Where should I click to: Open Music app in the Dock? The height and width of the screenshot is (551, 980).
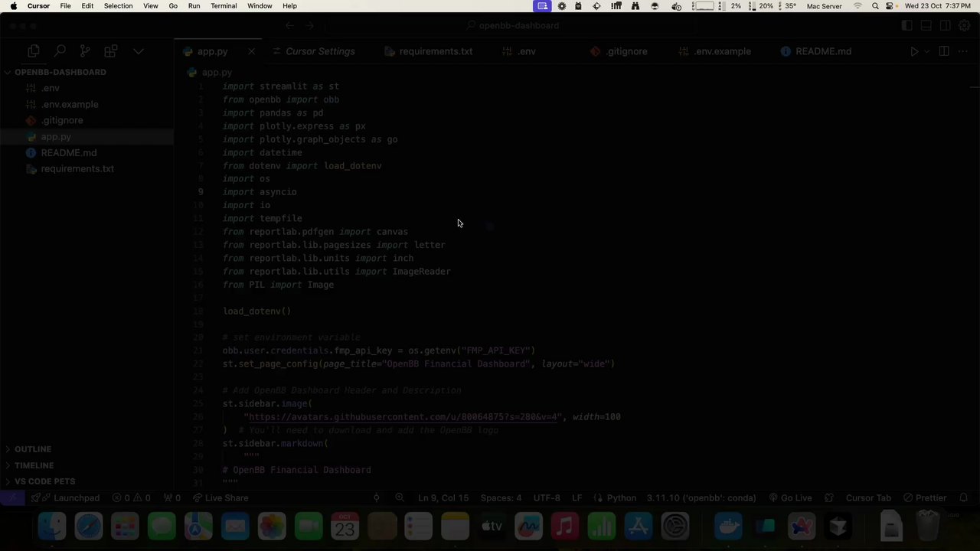click(x=565, y=527)
